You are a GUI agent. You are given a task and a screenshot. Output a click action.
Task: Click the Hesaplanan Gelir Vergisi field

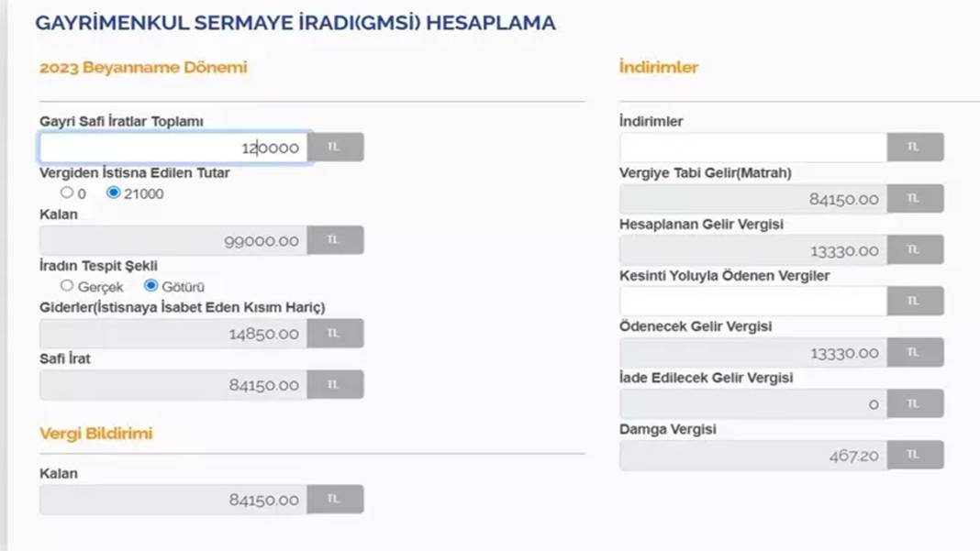pos(753,250)
